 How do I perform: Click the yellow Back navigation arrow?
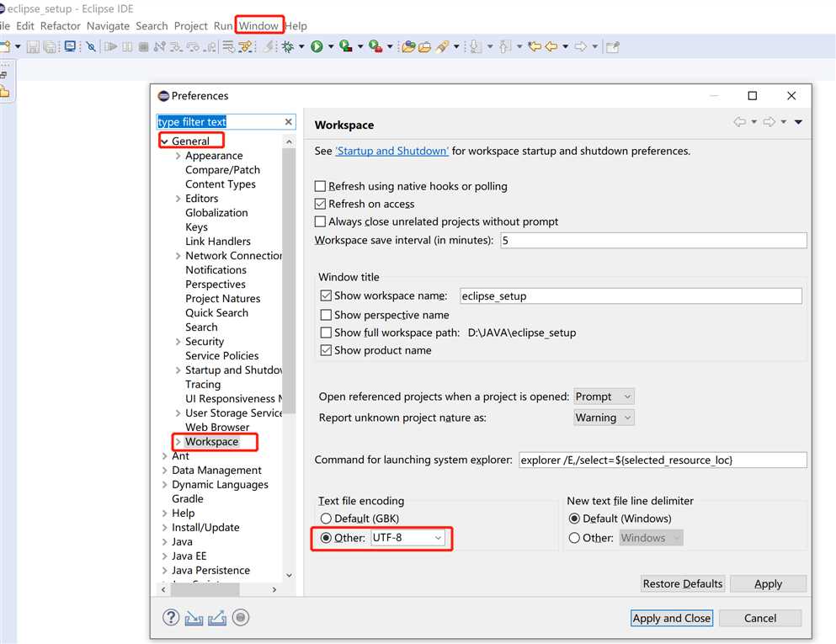click(x=551, y=47)
